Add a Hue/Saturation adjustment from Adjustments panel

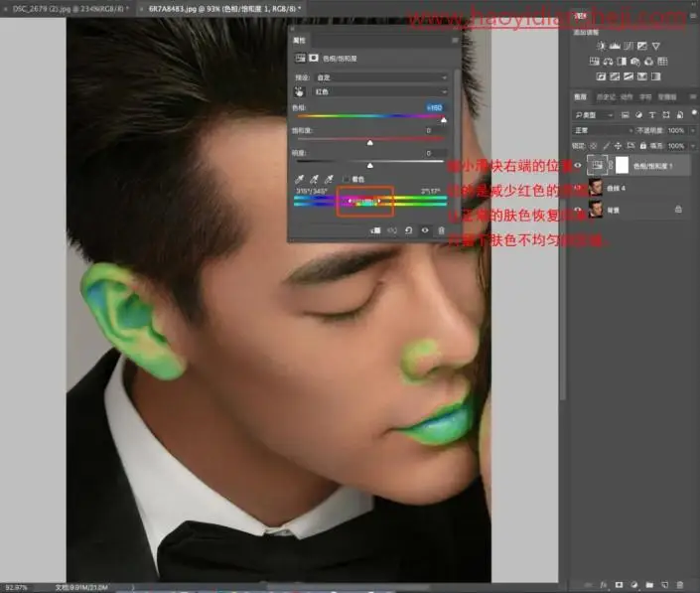(x=594, y=62)
